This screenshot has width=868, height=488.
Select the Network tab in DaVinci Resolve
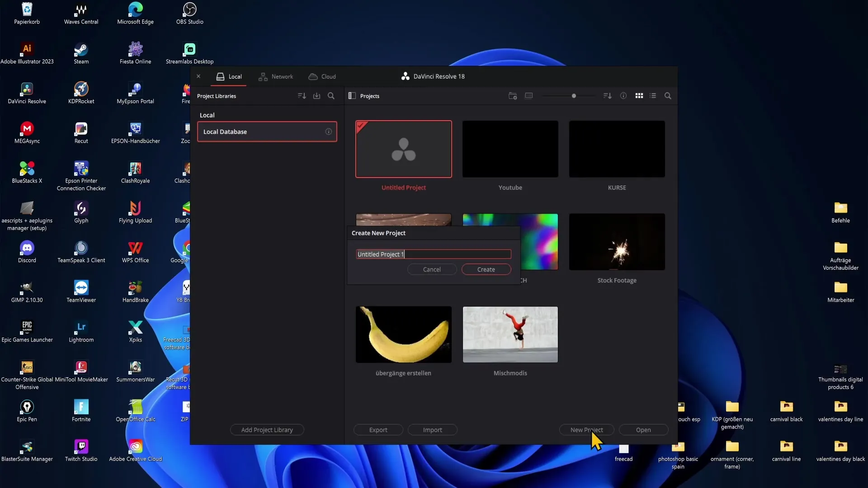tap(277, 76)
